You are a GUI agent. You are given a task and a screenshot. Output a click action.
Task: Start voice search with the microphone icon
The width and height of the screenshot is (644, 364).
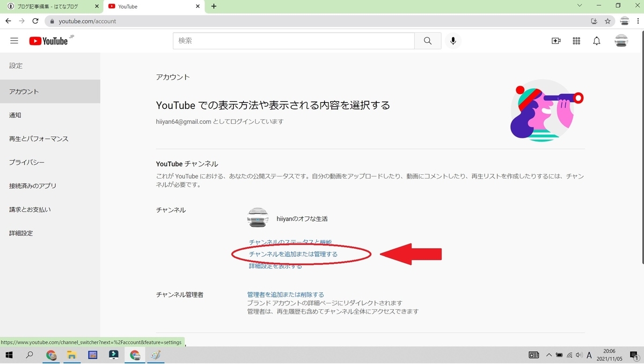point(453,41)
